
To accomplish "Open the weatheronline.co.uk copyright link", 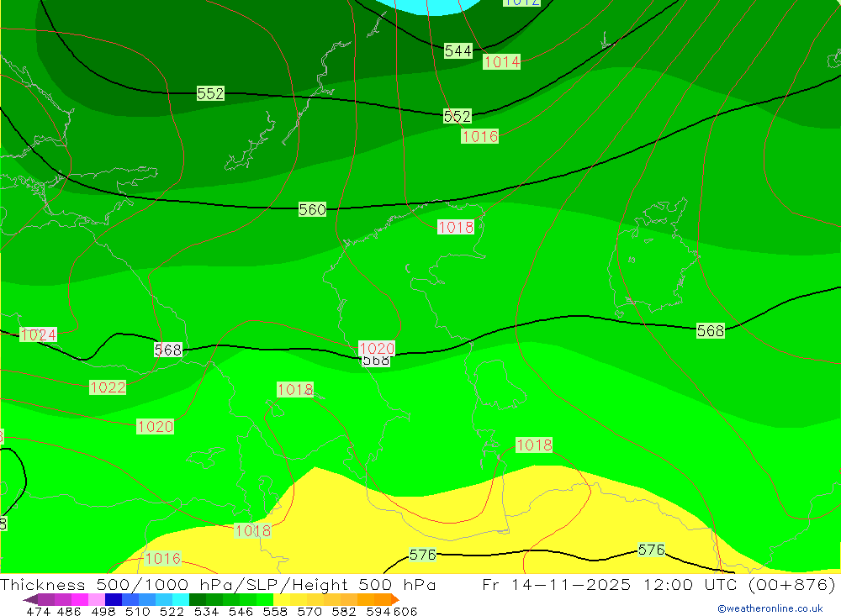I will coord(770,608).
